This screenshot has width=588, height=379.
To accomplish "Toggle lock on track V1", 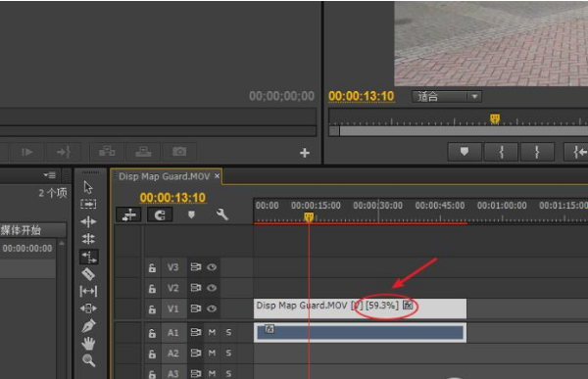I will coord(152,308).
